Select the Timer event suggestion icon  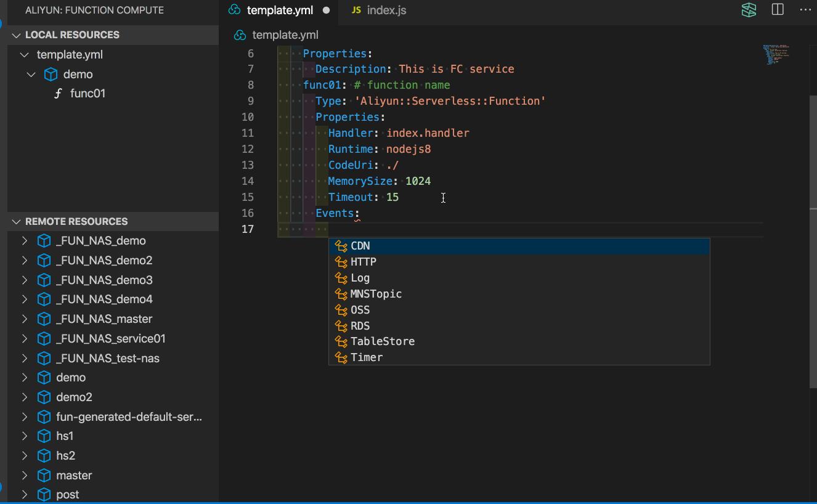pyautogui.click(x=340, y=357)
